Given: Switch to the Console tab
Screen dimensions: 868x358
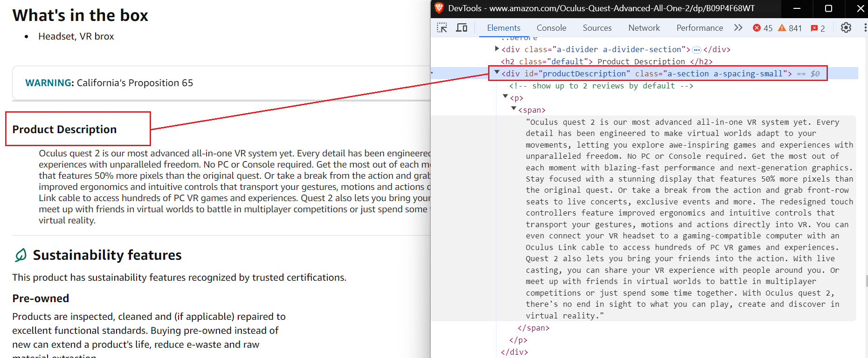Looking at the screenshot, I should coord(551,28).
